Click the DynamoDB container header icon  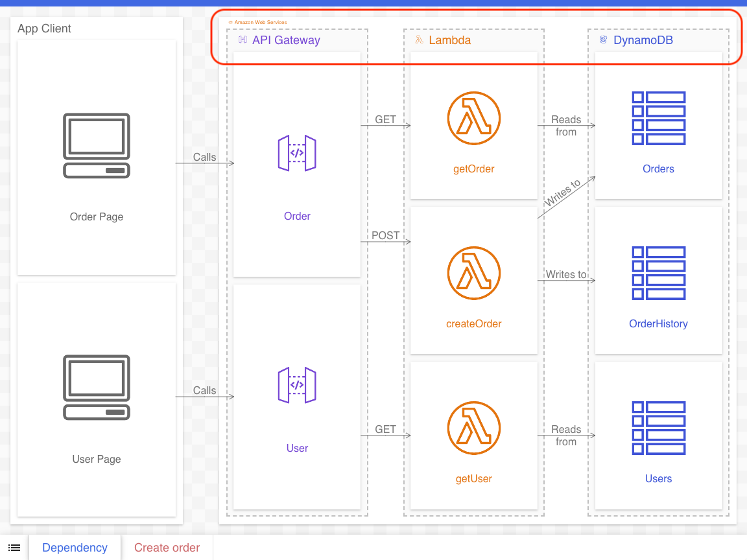602,40
